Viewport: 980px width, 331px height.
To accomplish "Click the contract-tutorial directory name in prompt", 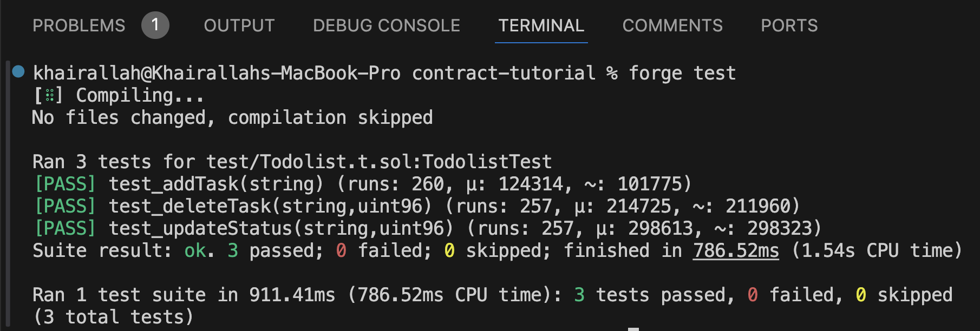I will point(504,73).
